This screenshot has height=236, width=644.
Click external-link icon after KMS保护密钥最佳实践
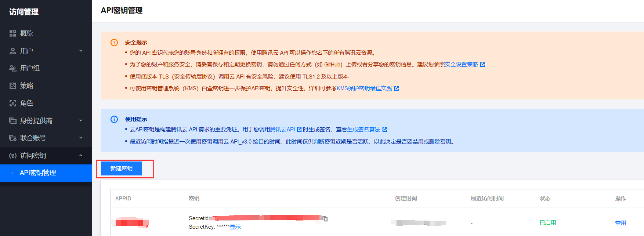tap(397, 88)
